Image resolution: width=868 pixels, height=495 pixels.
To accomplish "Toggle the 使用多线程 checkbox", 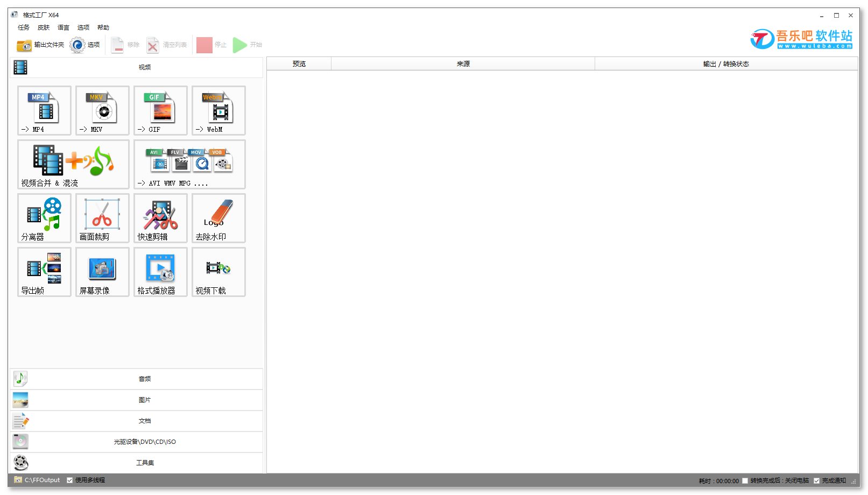I will point(69,480).
